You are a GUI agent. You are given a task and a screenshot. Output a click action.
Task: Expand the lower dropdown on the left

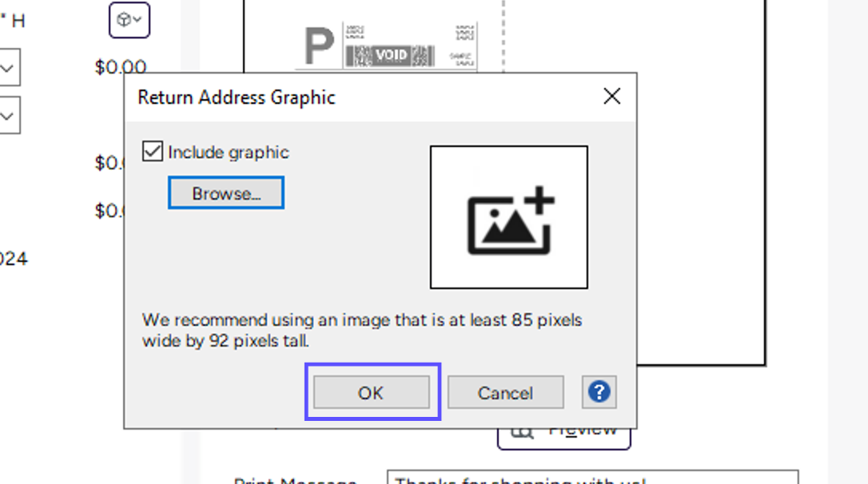[6, 114]
